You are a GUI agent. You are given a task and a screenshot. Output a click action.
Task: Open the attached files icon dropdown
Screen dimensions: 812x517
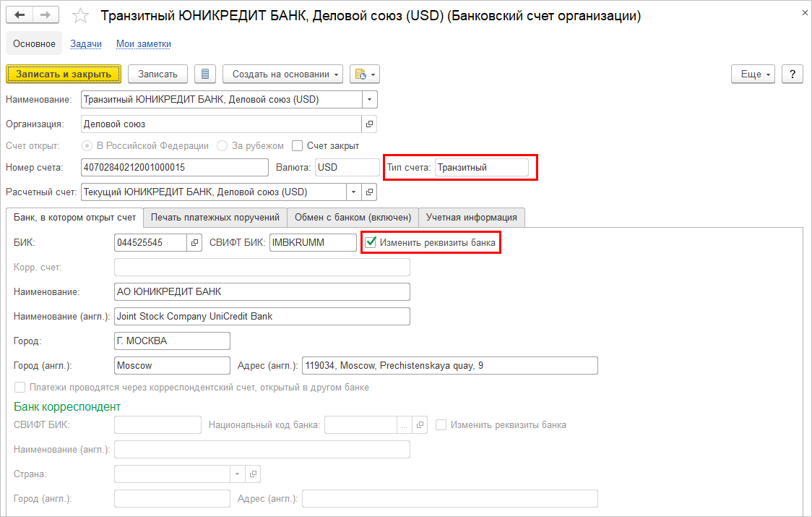coord(364,74)
